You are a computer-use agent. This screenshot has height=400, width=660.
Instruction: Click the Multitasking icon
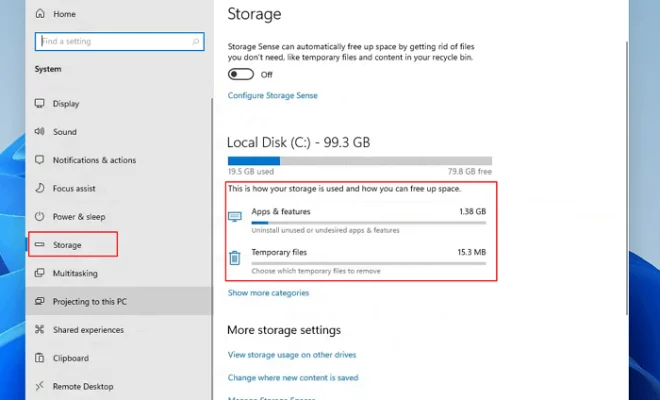pyautogui.click(x=40, y=273)
